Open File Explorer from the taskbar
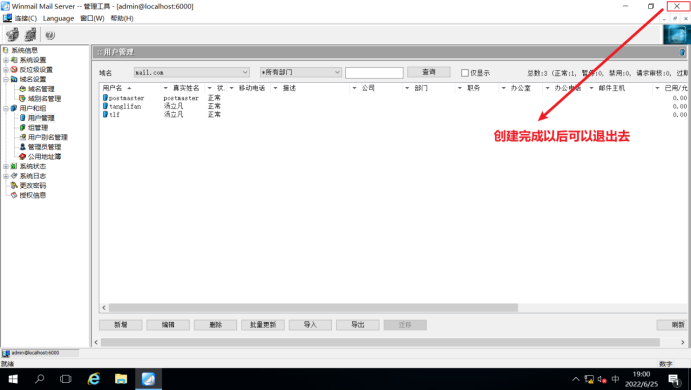Screen dimensions: 691x390 [121, 379]
